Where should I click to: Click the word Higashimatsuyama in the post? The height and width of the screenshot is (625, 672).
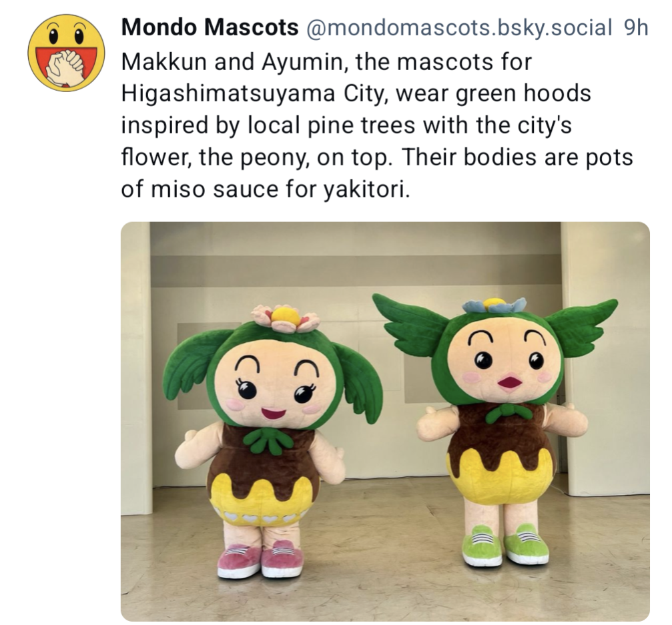[x=228, y=94]
